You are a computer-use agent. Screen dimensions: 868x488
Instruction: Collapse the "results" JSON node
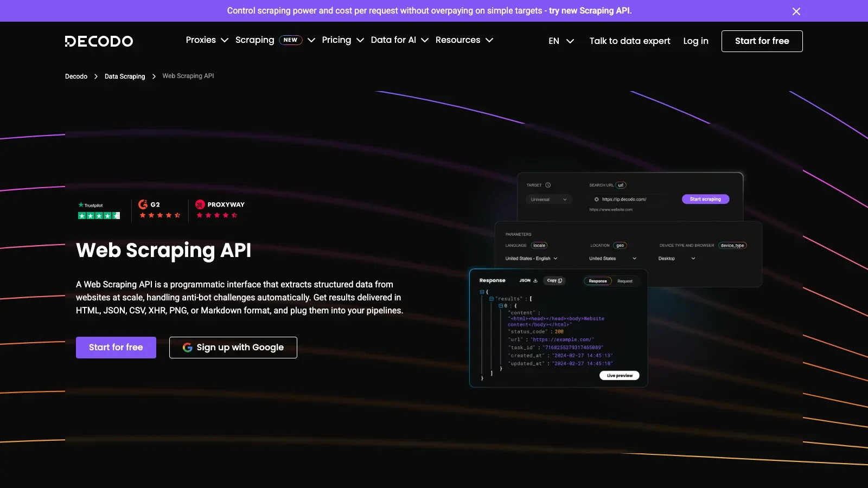[492, 299]
